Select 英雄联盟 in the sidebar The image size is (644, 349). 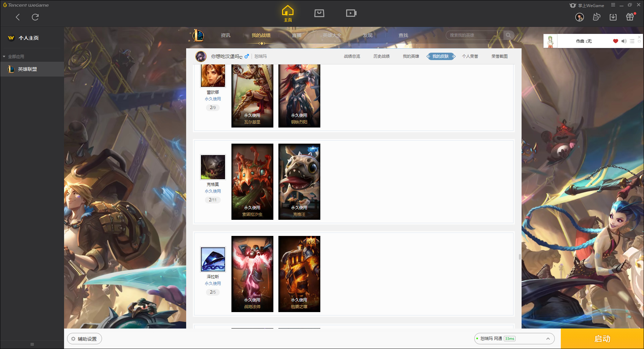tap(32, 69)
